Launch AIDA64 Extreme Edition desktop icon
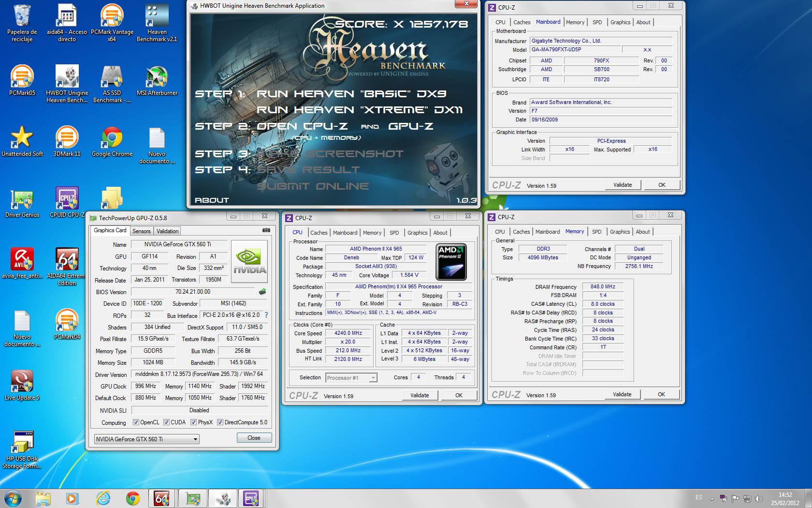This screenshot has height=508, width=812. coord(67,267)
